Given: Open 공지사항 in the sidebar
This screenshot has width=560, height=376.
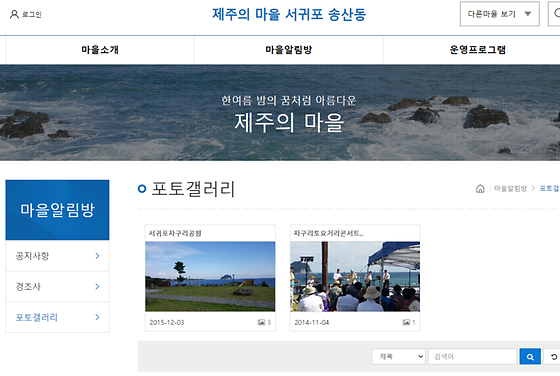Looking at the screenshot, I should (57, 256).
